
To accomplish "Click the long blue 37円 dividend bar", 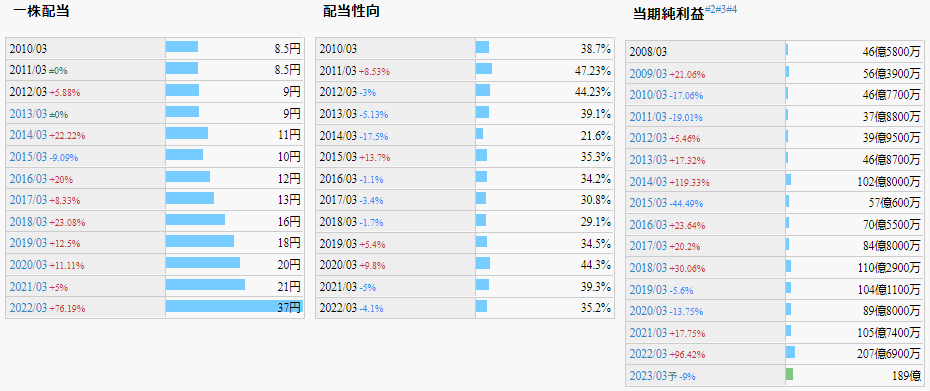I will tap(234, 307).
